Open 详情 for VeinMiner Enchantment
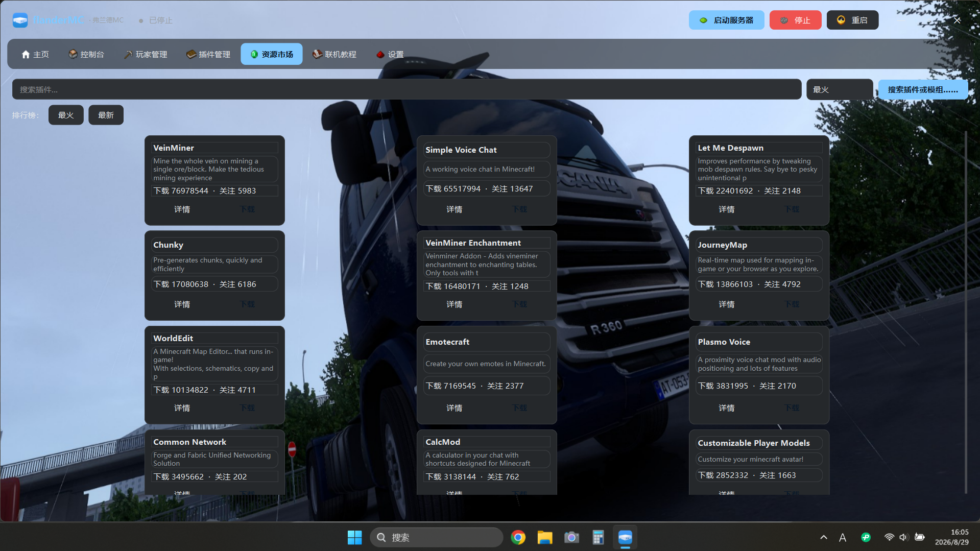This screenshot has height=551, width=980. (454, 304)
